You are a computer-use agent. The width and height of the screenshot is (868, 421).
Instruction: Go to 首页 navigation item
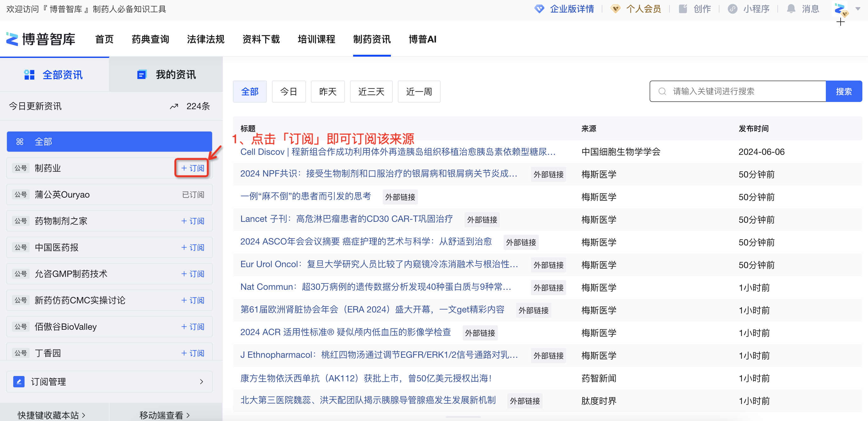[x=104, y=39]
